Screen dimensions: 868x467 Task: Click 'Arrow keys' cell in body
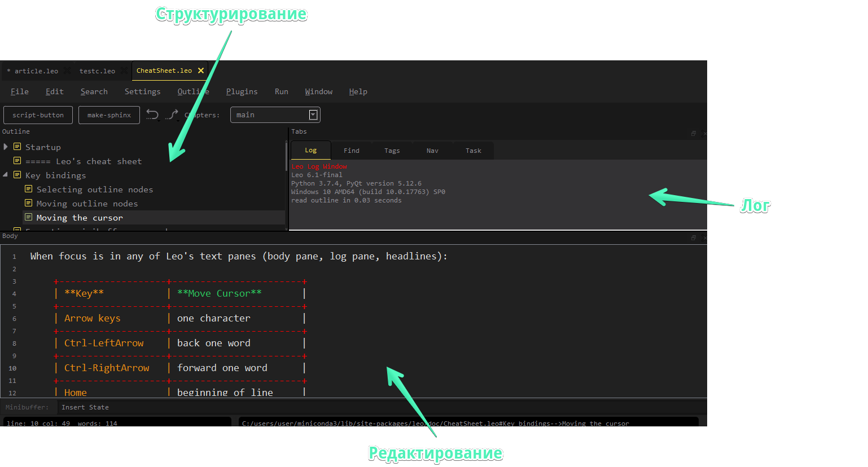tap(93, 318)
